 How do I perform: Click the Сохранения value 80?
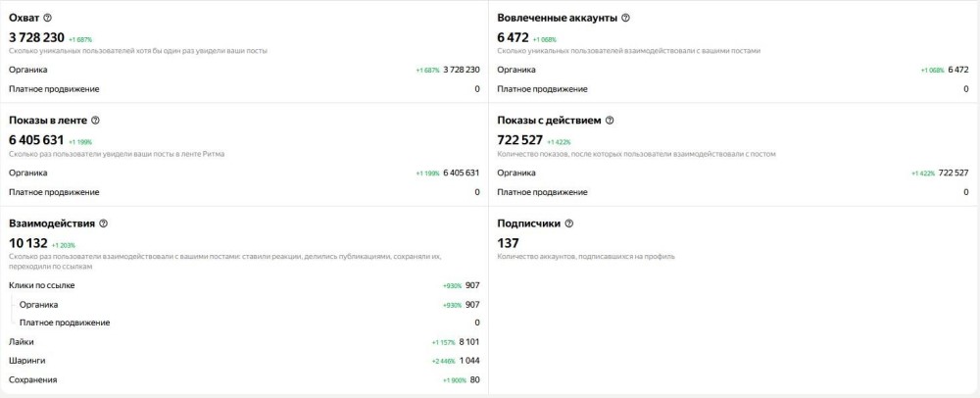click(475, 380)
